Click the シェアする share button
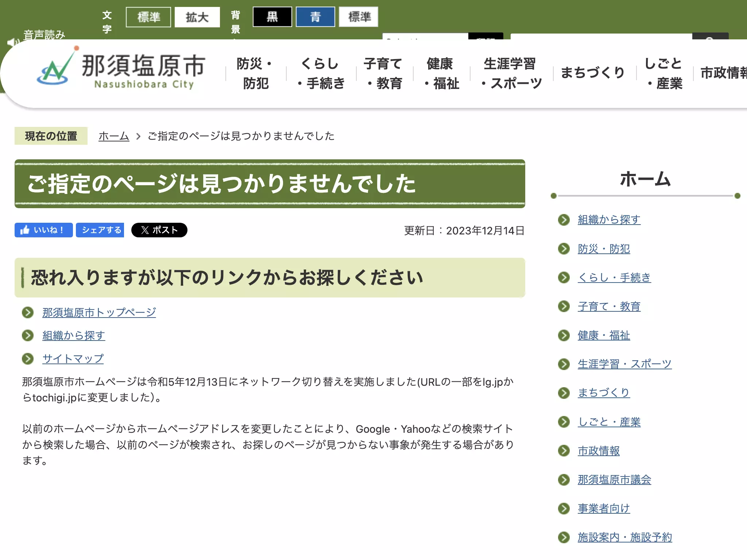This screenshot has width=747, height=560. tap(100, 230)
